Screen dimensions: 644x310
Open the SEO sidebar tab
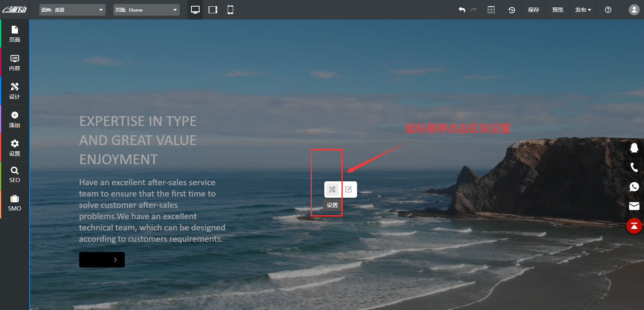[15, 174]
